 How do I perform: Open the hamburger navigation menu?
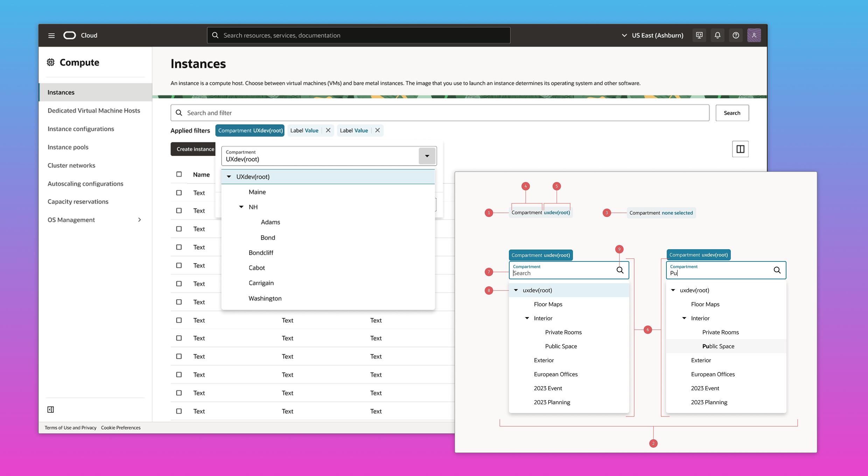[x=51, y=35]
